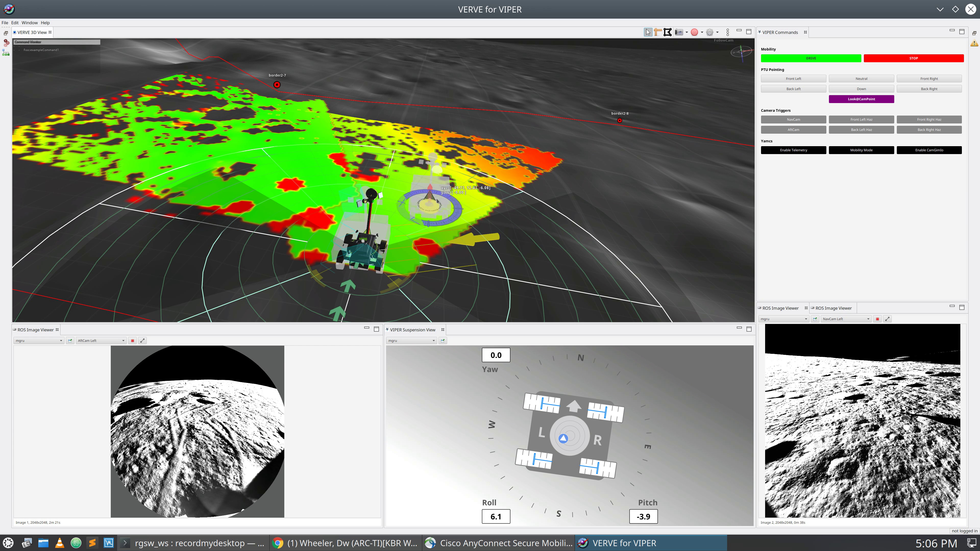980x551 pixels.
Task: Click the gear settings icon in 3D toolbar
Action: click(x=710, y=32)
